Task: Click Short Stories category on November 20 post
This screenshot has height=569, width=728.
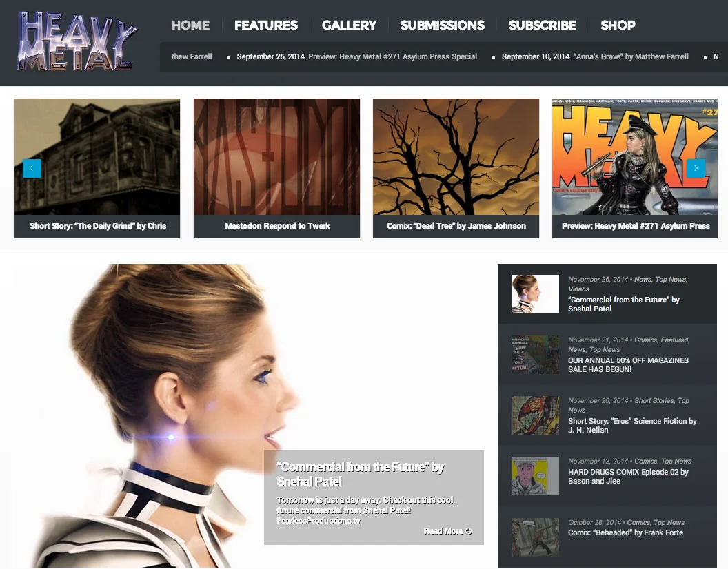Action: click(x=654, y=400)
